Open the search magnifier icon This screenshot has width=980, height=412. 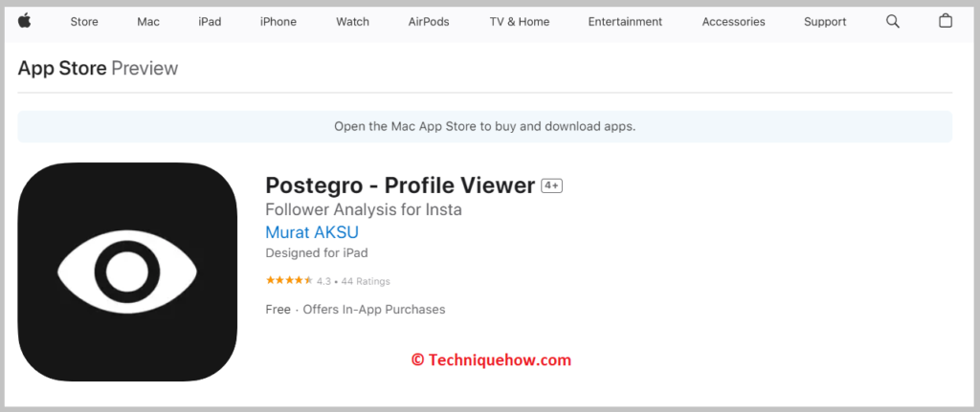click(893, 22)
